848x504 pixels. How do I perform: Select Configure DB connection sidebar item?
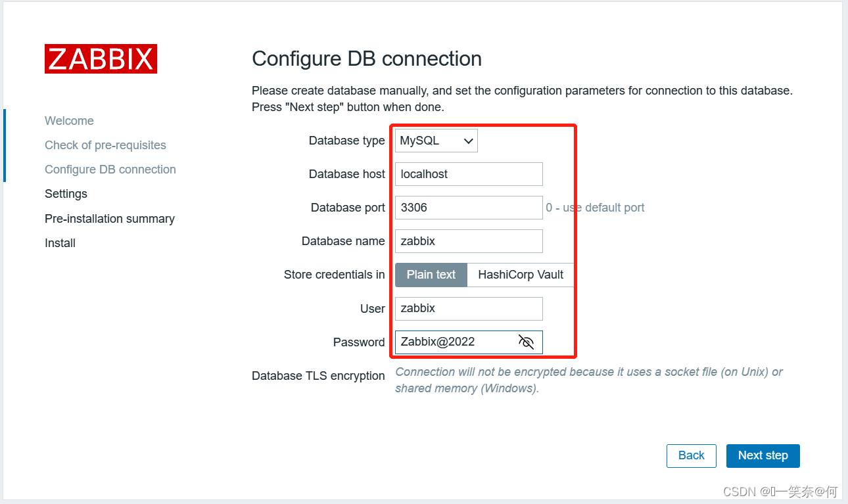click(x=110, y=170)
